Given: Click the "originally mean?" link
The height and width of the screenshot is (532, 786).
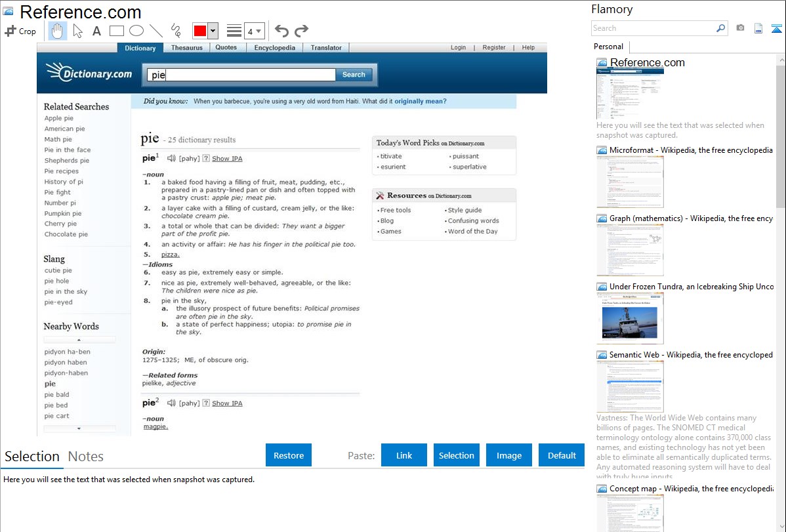Looking at the screenshot, I should coord(420,101).
